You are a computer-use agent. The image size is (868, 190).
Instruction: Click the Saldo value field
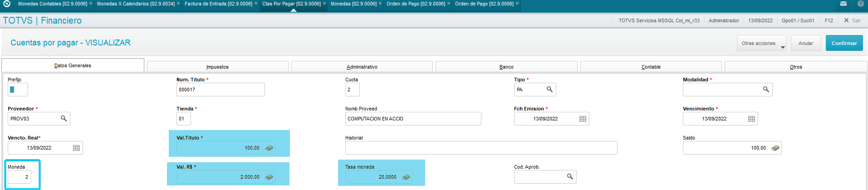[x=732, y=148]
